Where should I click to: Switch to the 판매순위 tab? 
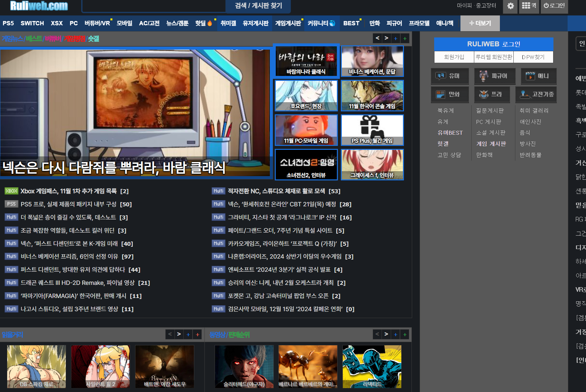tap(239, 335)
